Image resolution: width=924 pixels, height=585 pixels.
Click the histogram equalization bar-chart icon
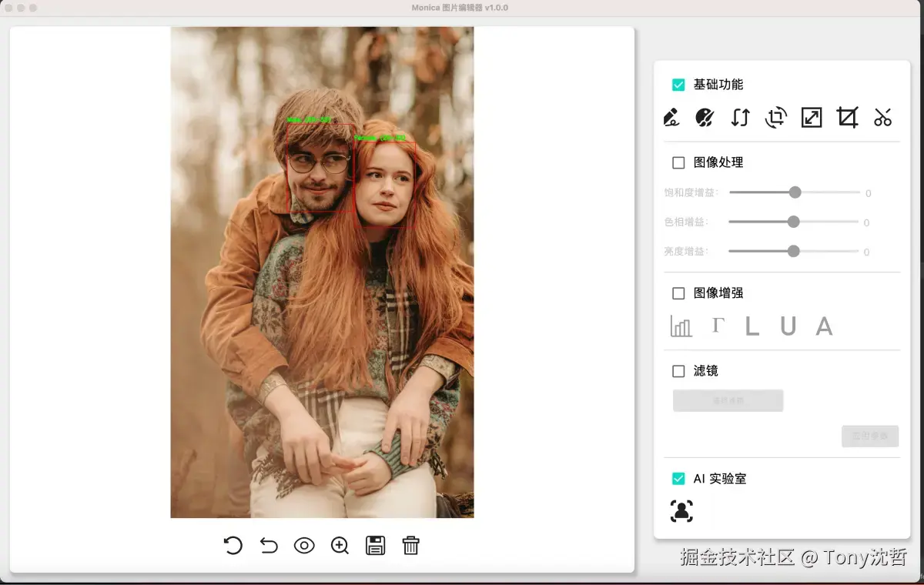[681, 326]
